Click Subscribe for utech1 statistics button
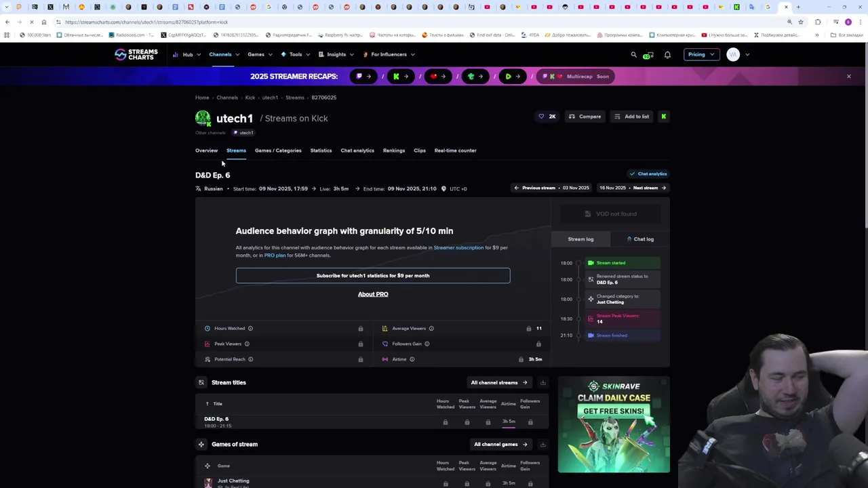 coord(373,275)
